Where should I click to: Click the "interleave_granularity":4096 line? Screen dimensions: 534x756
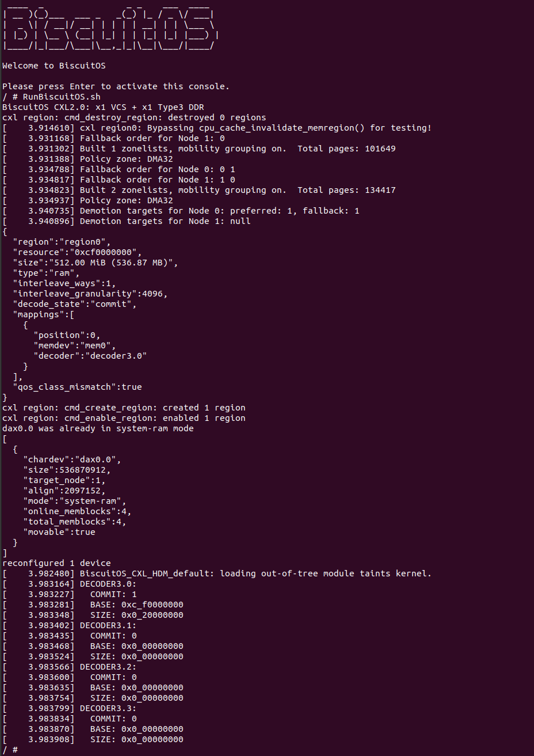click(90, 294)
